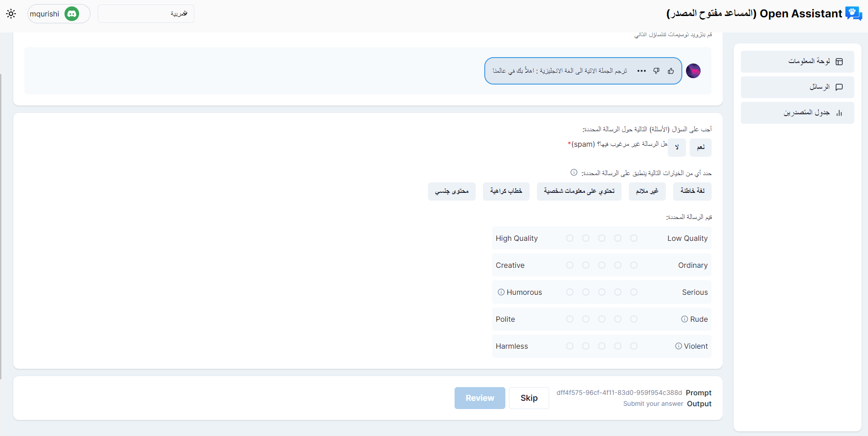Answer نعم to the spam question

click(x=701, y=147)
